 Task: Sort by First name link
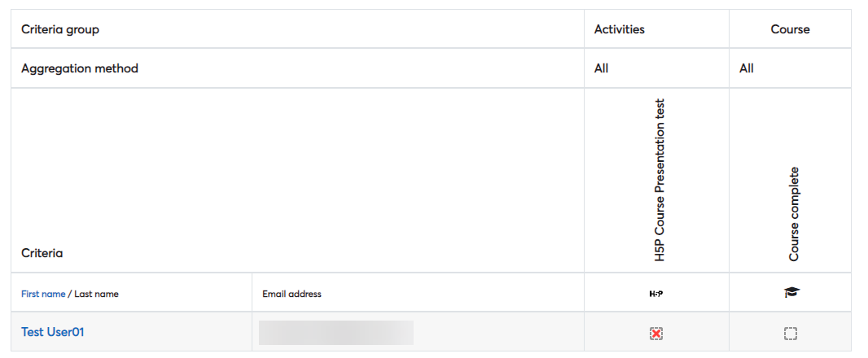(x=43, y=294)
